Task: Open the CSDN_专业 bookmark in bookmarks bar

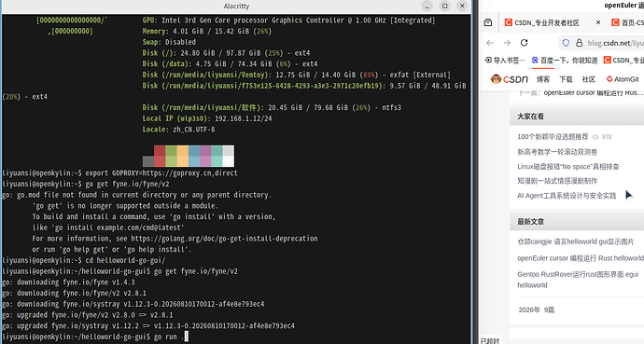Action: tap(623, 61)
